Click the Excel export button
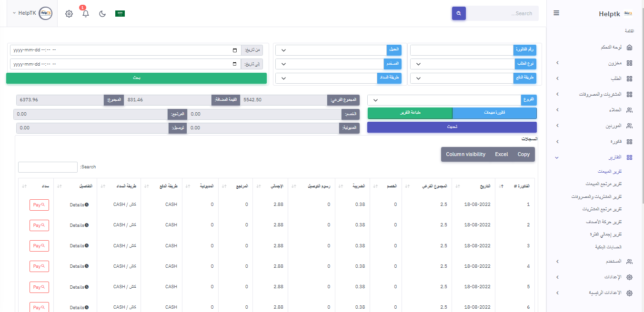 [x=501, y=155]
